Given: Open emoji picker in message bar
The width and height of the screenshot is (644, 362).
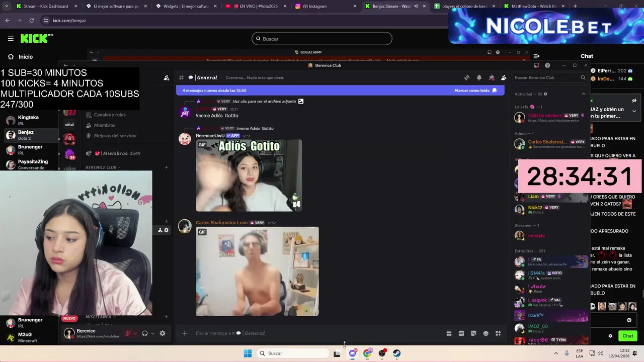Looking at the screenshot, I should point(486,333).
